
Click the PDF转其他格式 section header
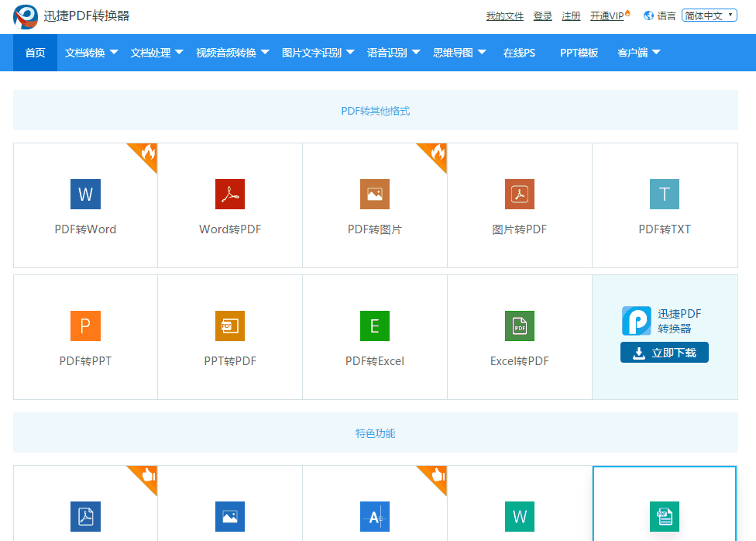click(x=376, y=111)
